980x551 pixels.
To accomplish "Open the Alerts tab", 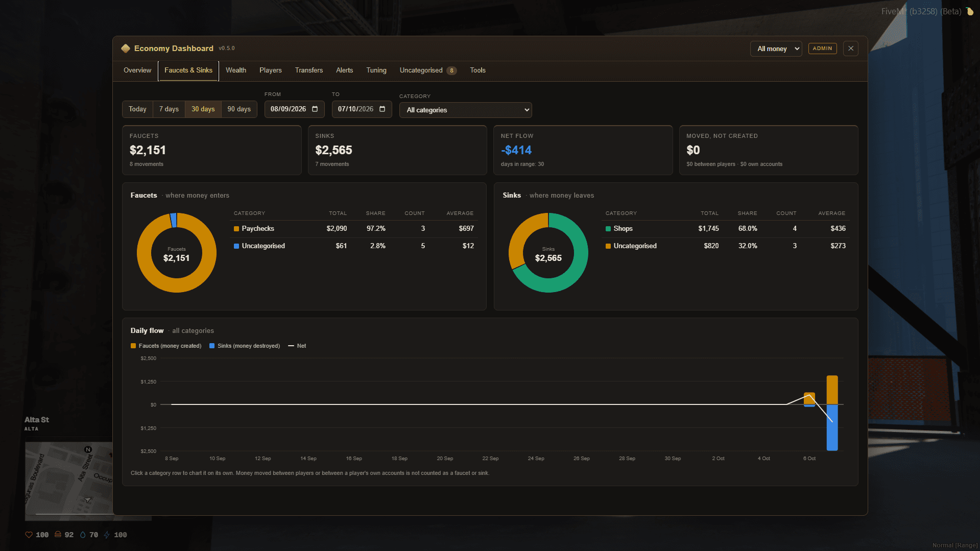I will [345, 70].
